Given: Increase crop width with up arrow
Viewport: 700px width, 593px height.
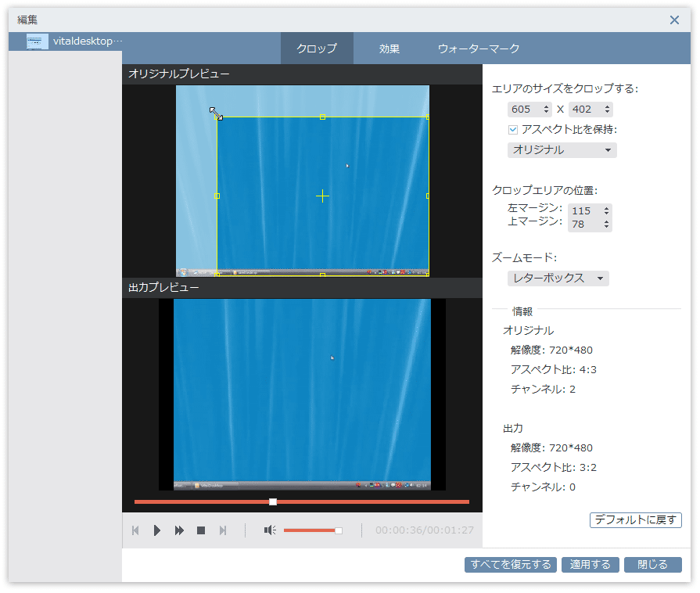Looking at the screenshot, I should (x=546, y=106).
